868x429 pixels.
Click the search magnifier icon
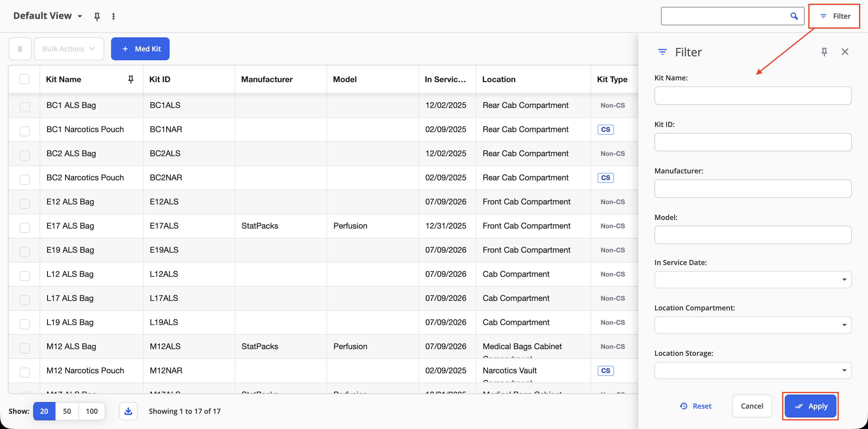tap(794, 16)
